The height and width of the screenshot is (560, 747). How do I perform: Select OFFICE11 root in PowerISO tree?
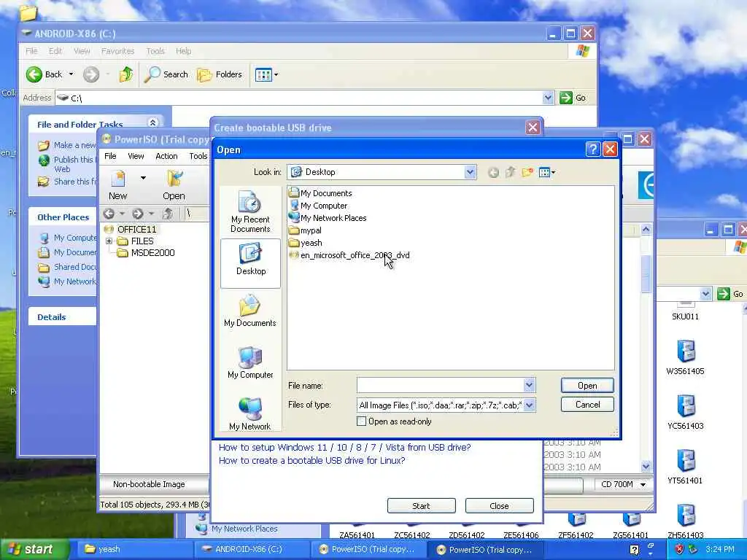tap(136, 230)
